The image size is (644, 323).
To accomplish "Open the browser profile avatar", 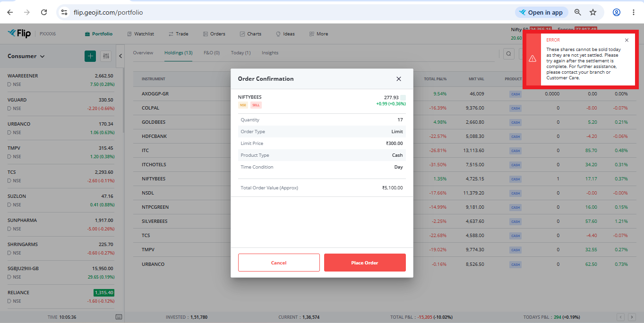I will click(x=617, y=12).
